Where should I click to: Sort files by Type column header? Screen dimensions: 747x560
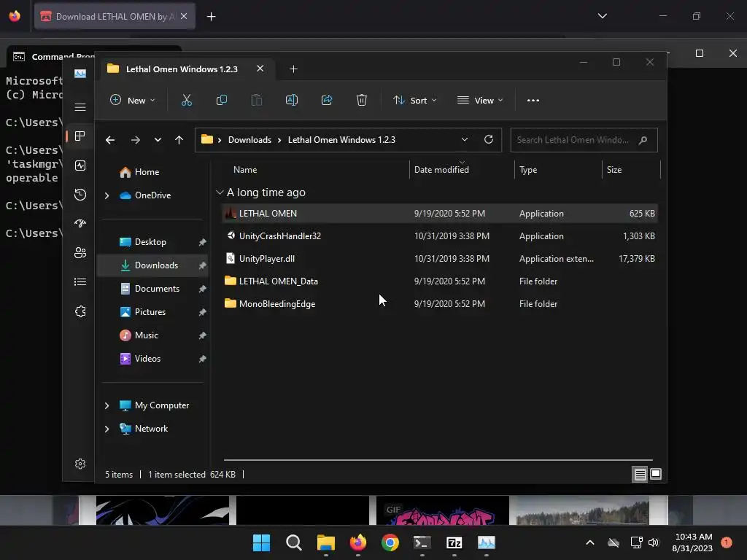coord(528,170)
